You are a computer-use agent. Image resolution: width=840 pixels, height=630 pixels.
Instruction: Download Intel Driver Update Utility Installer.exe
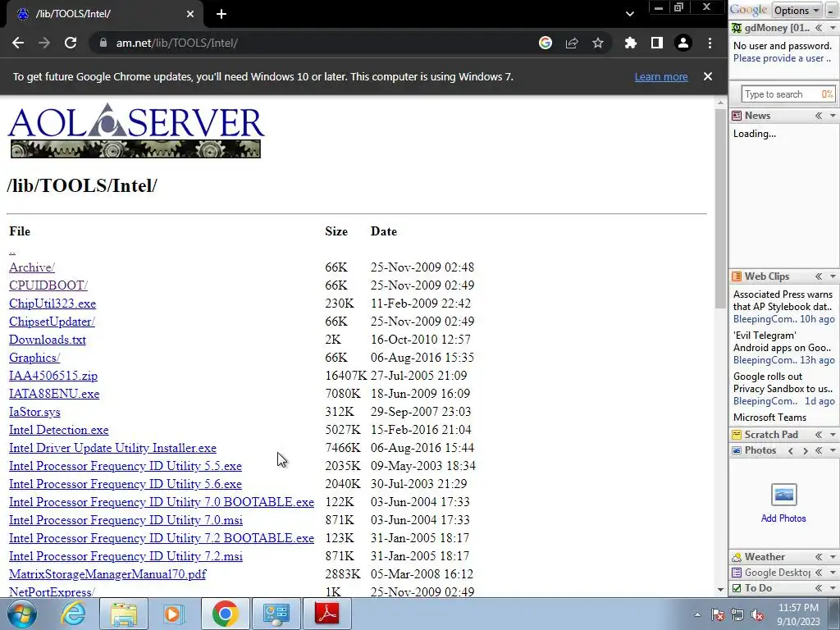112,448
